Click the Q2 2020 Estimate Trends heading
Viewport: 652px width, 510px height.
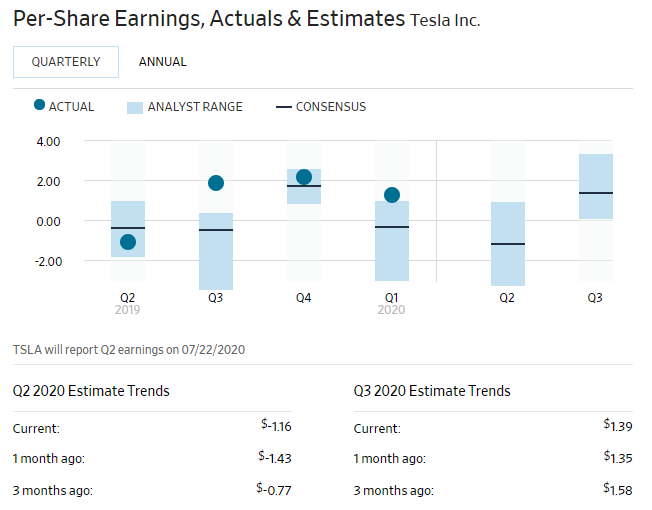pos(91,391)
